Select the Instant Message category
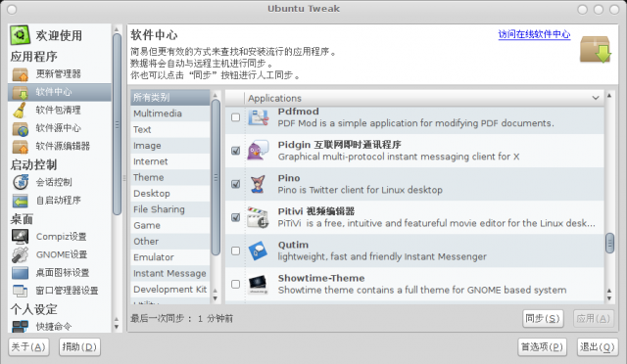The image size is (627, 364). pos(169,273)
